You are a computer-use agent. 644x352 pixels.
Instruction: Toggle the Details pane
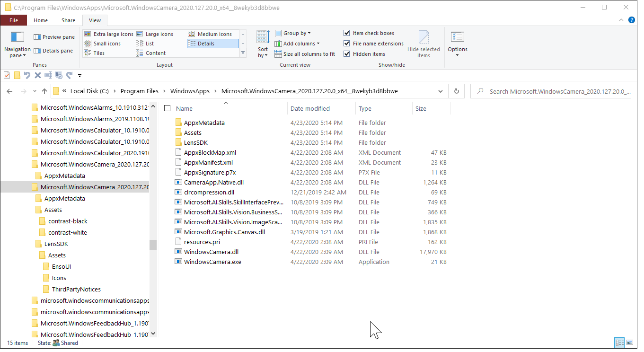tap(53, 51)
